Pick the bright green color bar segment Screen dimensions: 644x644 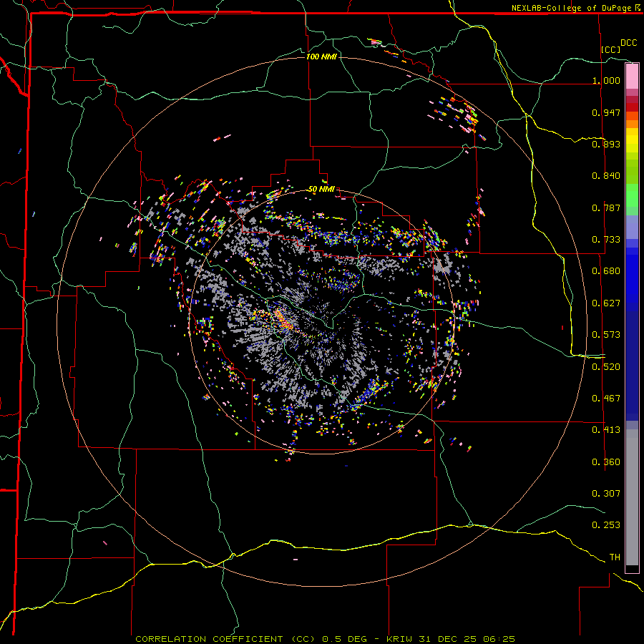tap(632, 195)
